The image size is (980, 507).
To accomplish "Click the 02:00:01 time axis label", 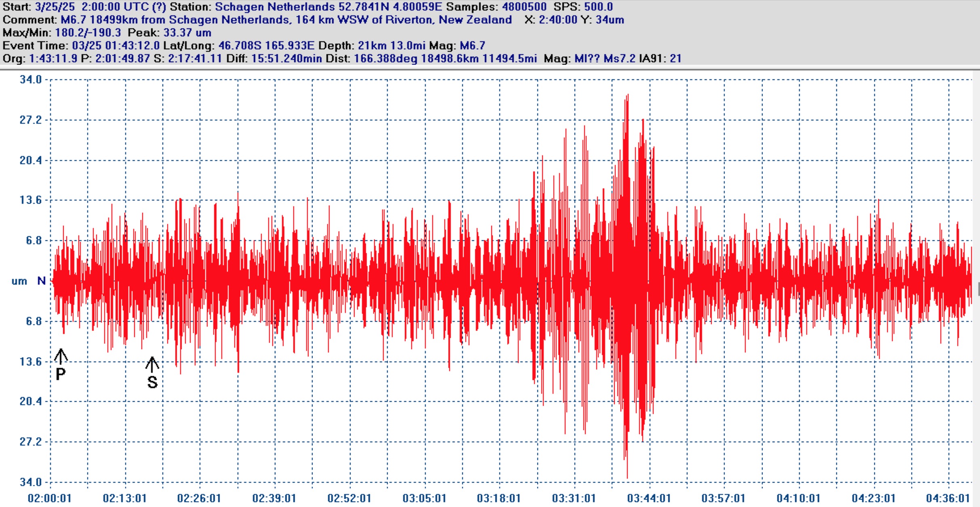I will click(x=50, y=498).
